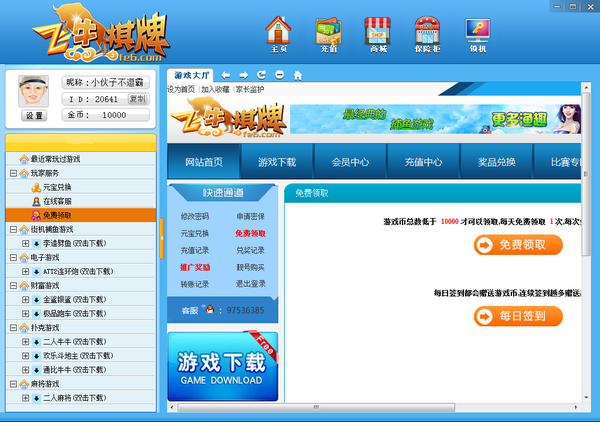Image resolution: width=600 pixels, height=422 pixels.
Task: Open the 网站首页 navigation tab
Action: coord(204,162)
